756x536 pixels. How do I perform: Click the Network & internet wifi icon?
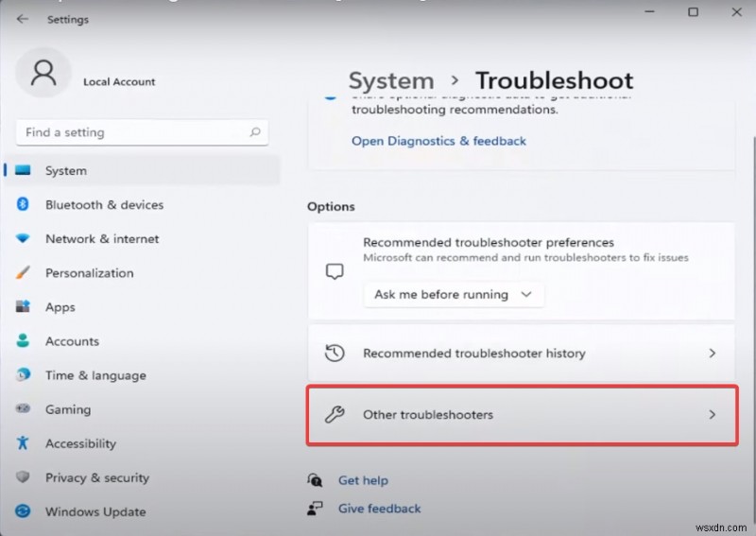(23, 239)
